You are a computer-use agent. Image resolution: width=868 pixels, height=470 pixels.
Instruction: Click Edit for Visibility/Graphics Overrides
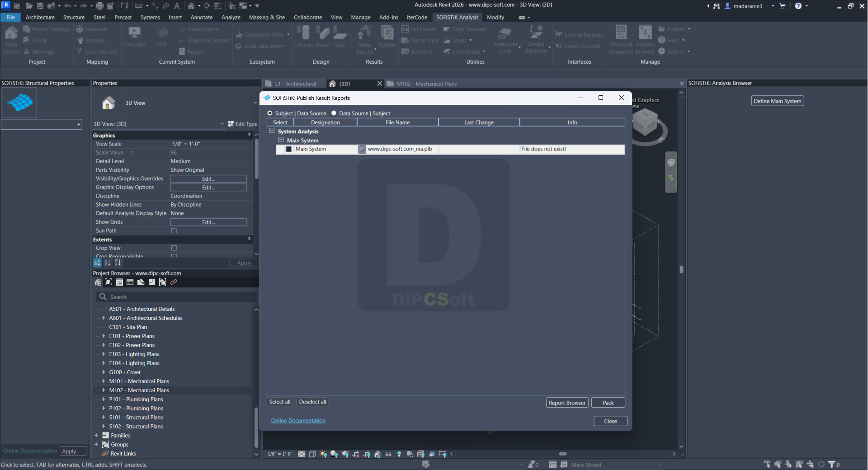click(x=208, y=179)
